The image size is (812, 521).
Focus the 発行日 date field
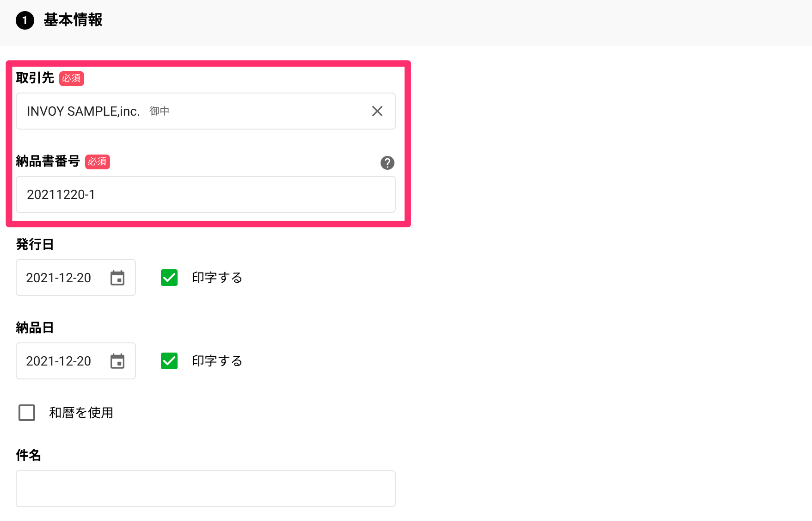coord(76,278)
